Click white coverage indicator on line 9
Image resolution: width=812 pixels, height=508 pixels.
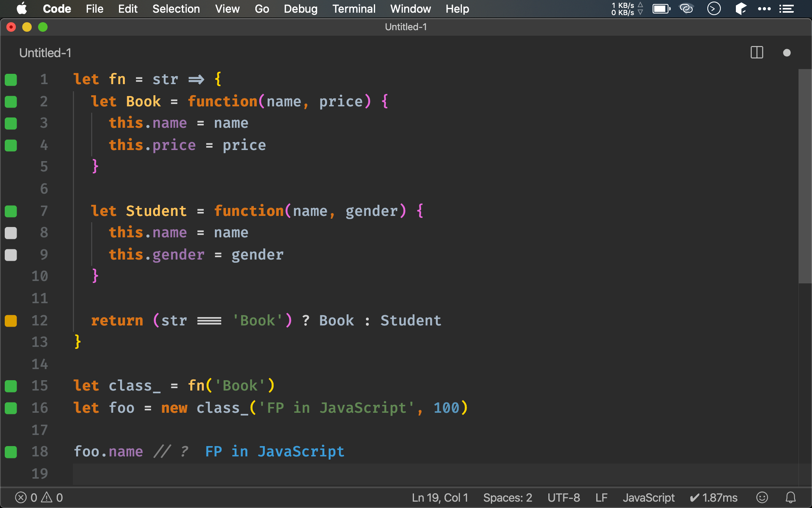tap(11, 255)
